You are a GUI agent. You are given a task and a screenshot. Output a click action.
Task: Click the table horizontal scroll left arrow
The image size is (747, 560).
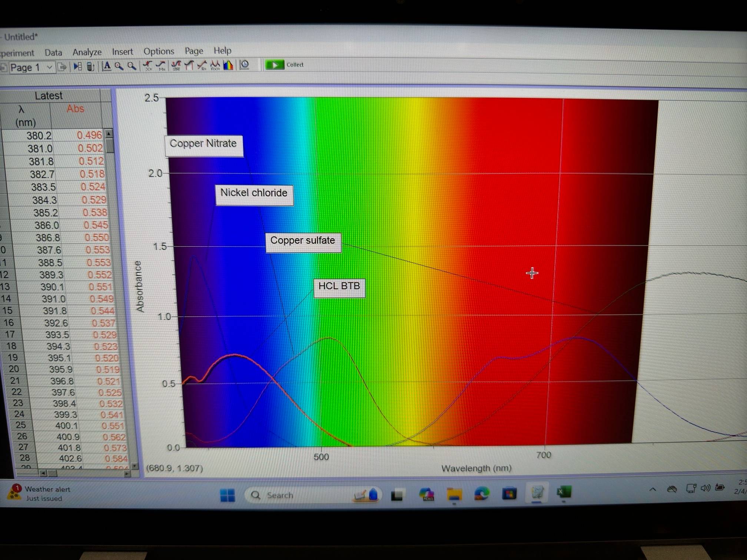click(43, 473)
